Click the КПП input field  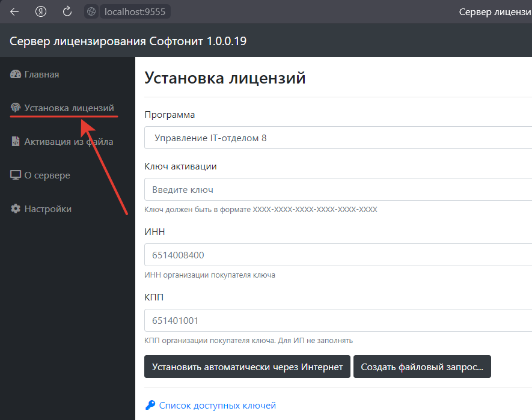coord(337,320)
